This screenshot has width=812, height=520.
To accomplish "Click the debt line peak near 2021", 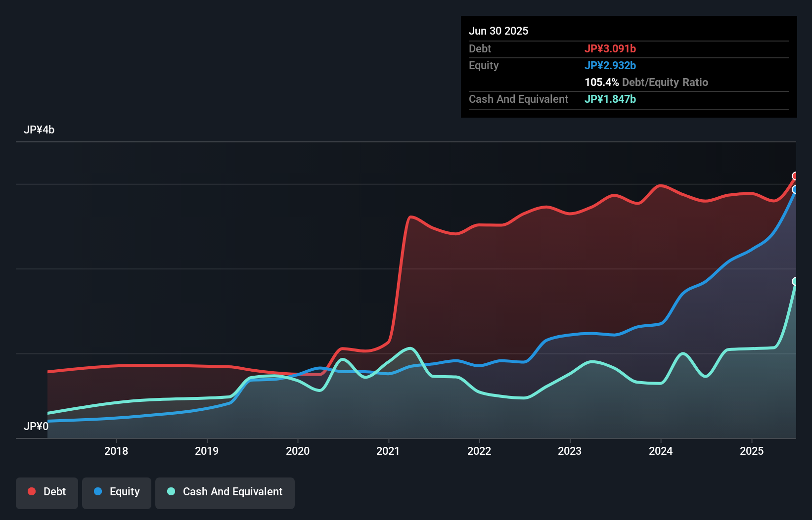I will tap(411, 217).
